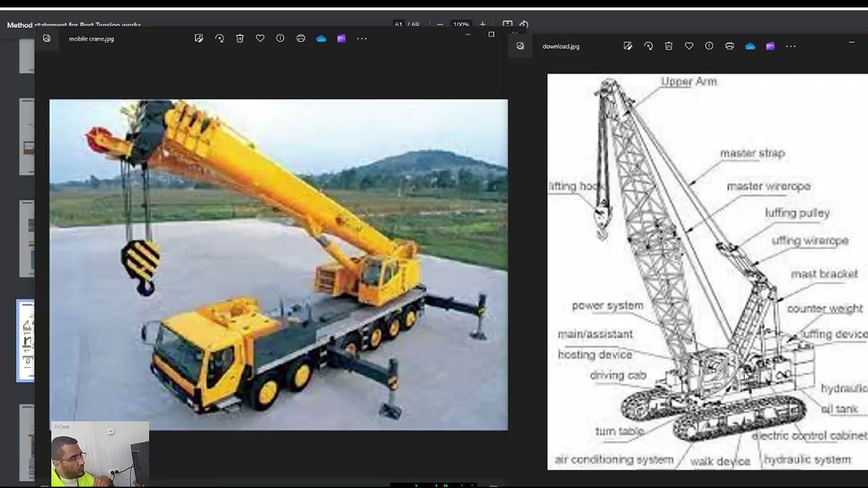Screen dimensions: 868x488
Task: Click OneDrive cloud icon in download.jpg window
Action: click(x=750, y=46)
